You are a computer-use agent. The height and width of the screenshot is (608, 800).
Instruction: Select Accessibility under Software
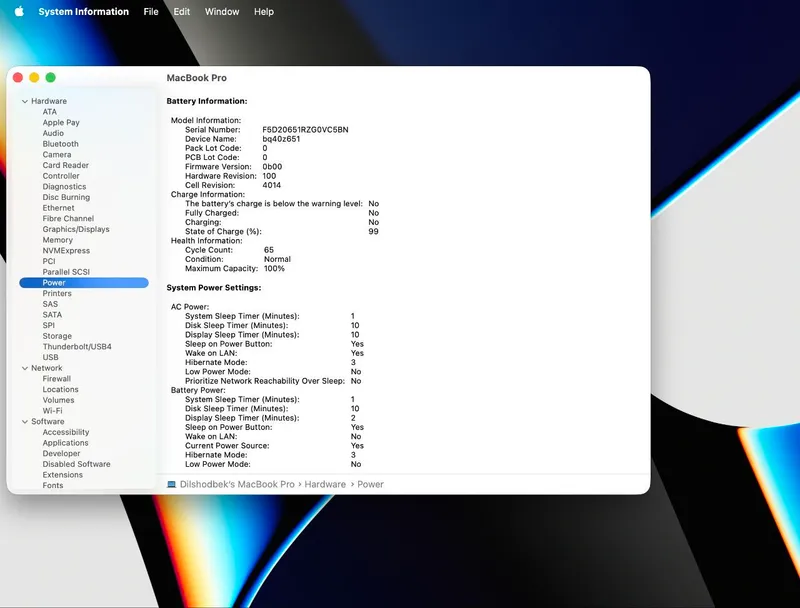pyautogui.click(x=66, y=432)
